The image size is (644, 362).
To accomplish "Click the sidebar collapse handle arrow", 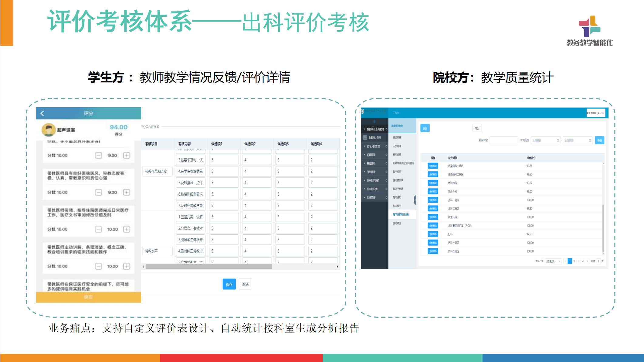I will [415, 200].
